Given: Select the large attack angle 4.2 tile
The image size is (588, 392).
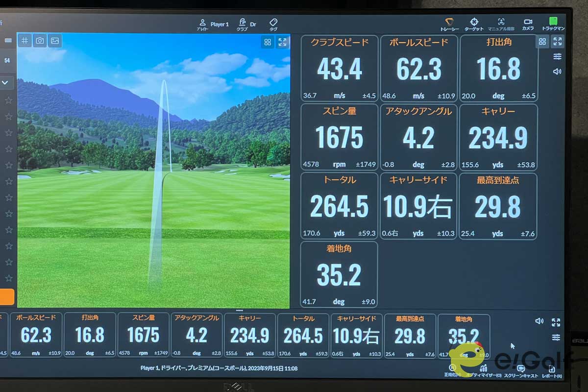Looking at the screenshot, I should [x=419, y=137].
